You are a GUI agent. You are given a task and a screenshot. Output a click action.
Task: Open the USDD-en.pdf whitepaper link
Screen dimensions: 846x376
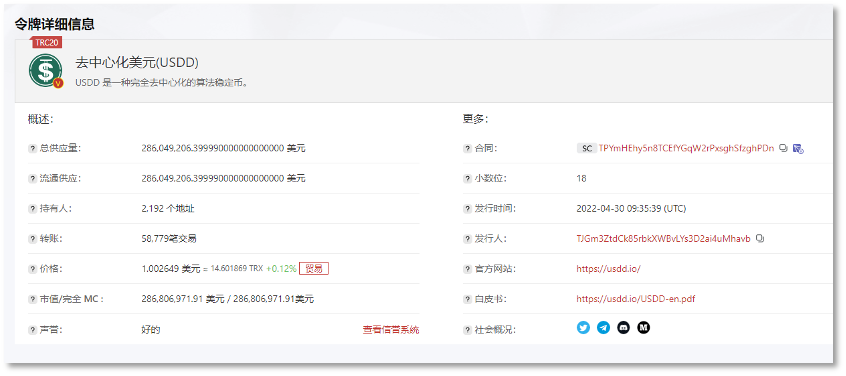point(636,299)
